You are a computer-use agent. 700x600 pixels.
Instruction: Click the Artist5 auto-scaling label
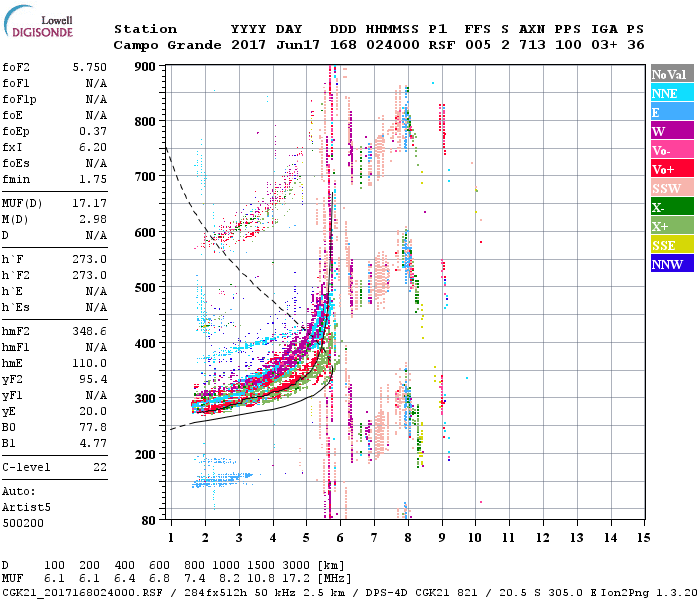tap(25, 508)
